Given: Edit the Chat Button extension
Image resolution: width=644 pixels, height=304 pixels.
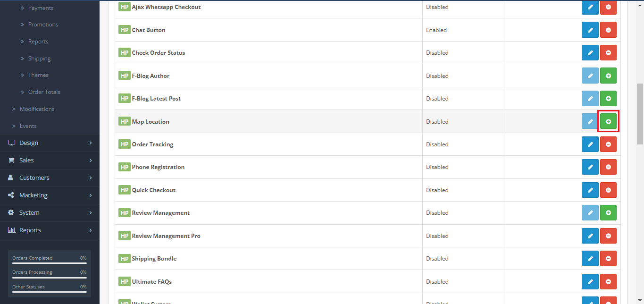Looking at the screenshot, I should pyautogui.click(x=590, y=30).
